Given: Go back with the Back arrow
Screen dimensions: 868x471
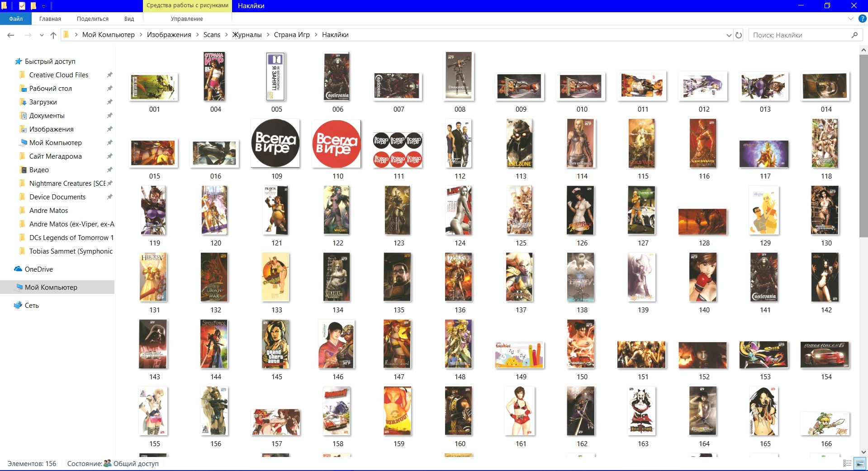Looking at the screenshot, I should 11,35.
